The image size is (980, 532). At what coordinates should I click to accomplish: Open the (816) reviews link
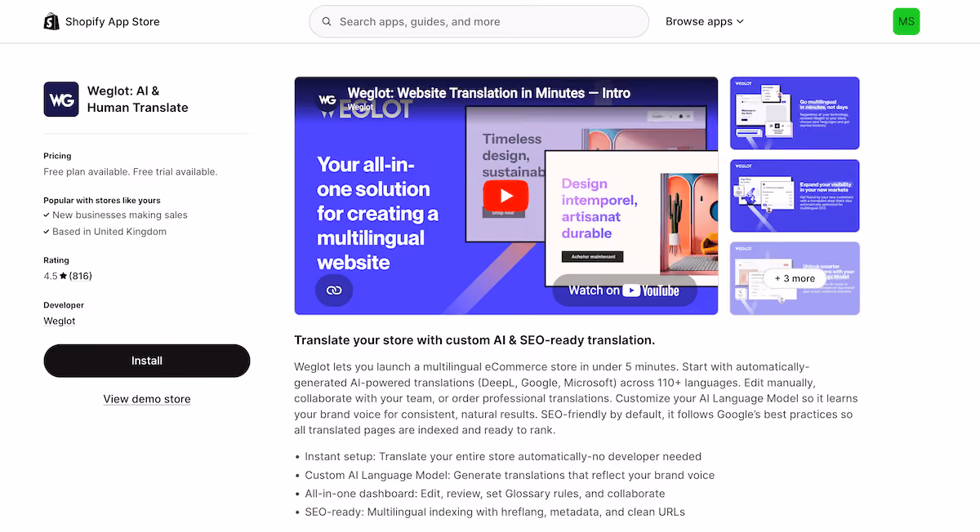tap(81, 277)
